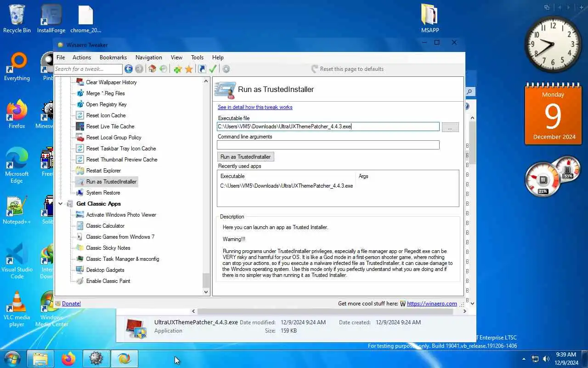Choose the Restart Explorer tweak
Screen dimensions: 588x368
103,171
